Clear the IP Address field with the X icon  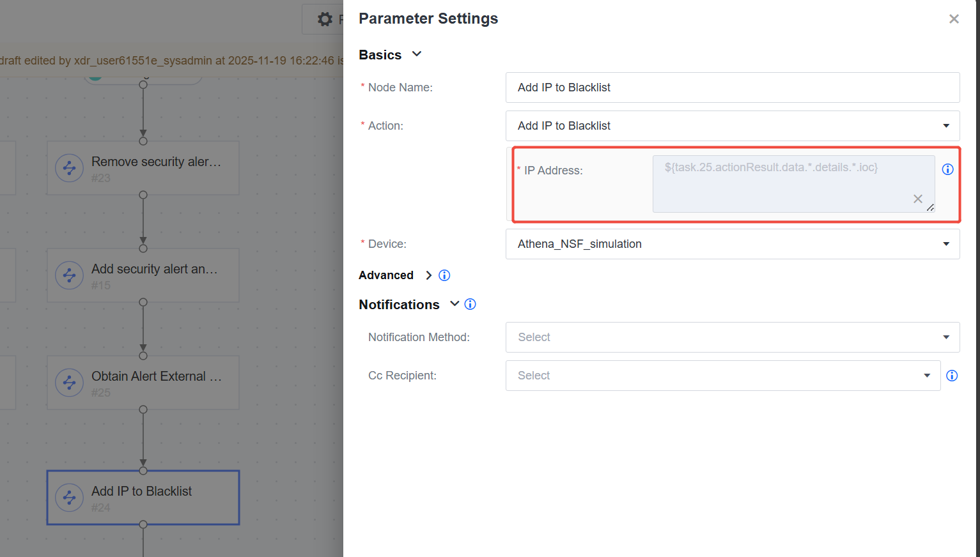(918, 199)
